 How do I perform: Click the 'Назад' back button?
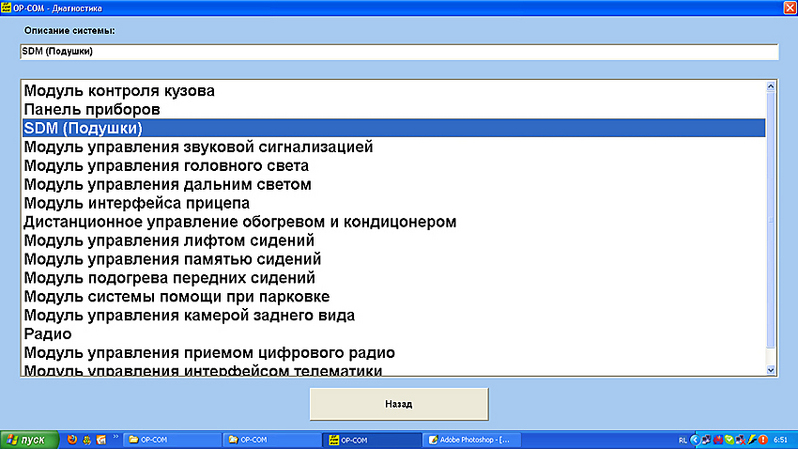(399, 404)
